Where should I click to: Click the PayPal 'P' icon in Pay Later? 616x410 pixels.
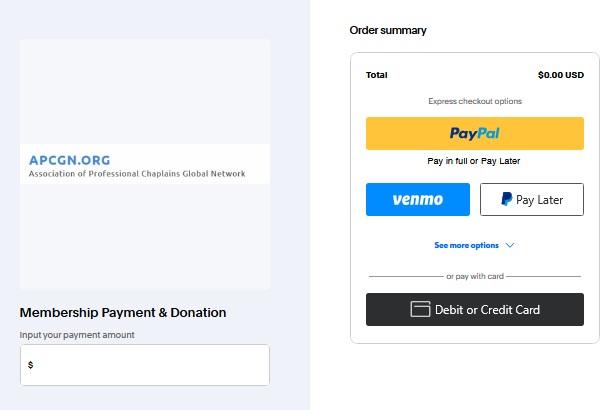click(x=507, y=200)
